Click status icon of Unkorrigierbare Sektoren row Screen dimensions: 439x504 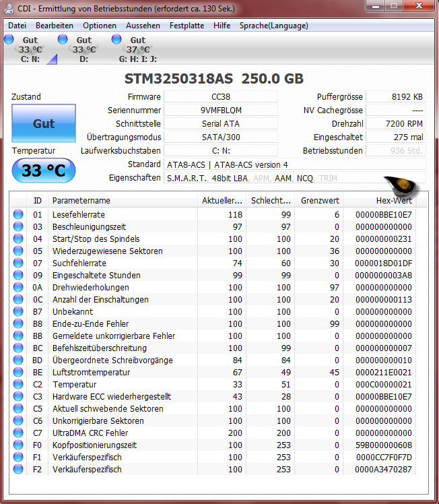coord(18,420)
